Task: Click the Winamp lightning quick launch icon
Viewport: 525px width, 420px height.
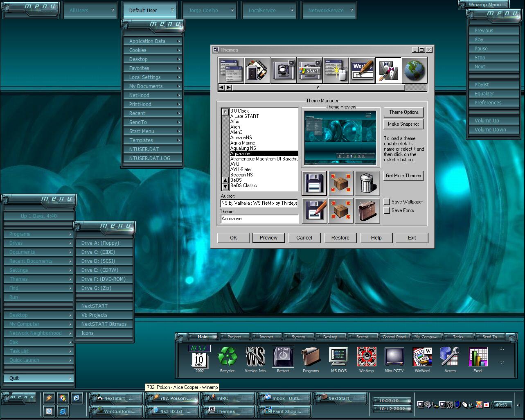Action: [x=49, y=398]
